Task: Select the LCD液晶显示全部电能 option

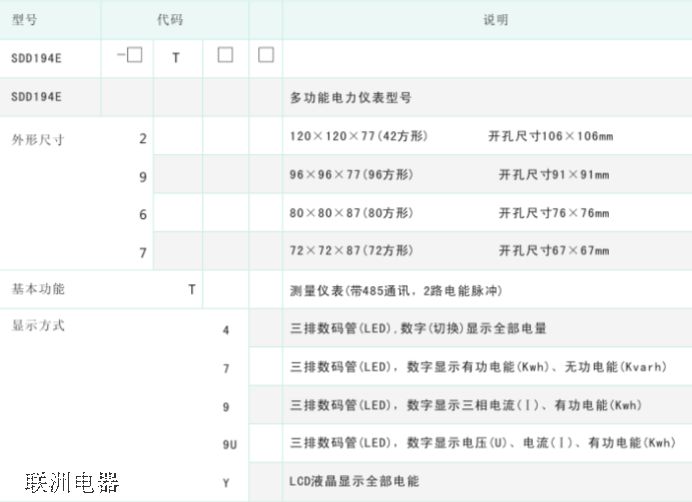Action: [354, 481]
